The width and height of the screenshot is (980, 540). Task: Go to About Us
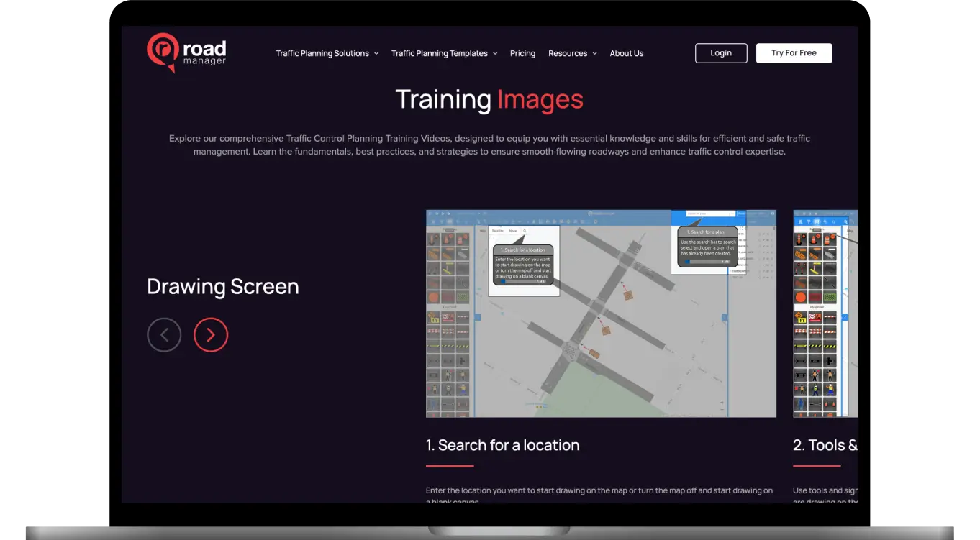point(626,53)
